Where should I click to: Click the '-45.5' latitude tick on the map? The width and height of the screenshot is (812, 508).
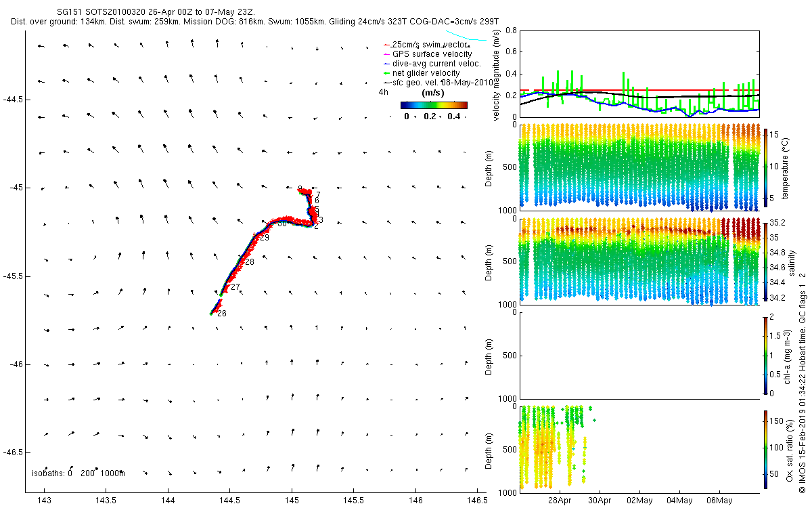tap(14, 276)
